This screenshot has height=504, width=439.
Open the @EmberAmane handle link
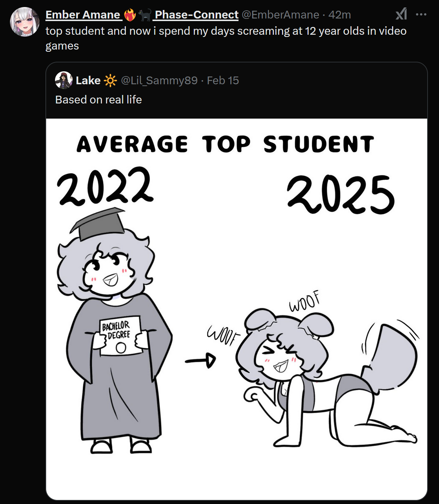click(280, 15)
